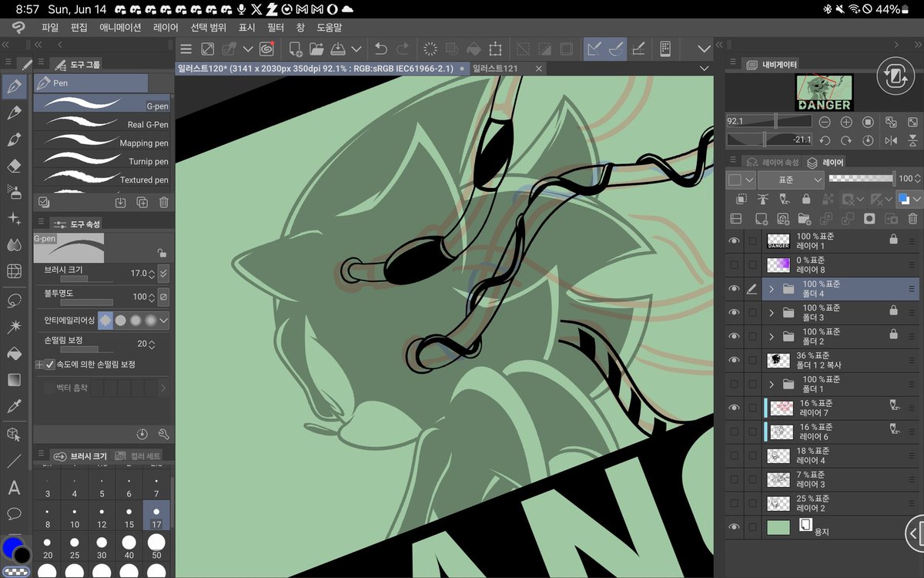Select the Auto select magic wand tool
This screenshot has height=578, width=924.
coord(14,327)
